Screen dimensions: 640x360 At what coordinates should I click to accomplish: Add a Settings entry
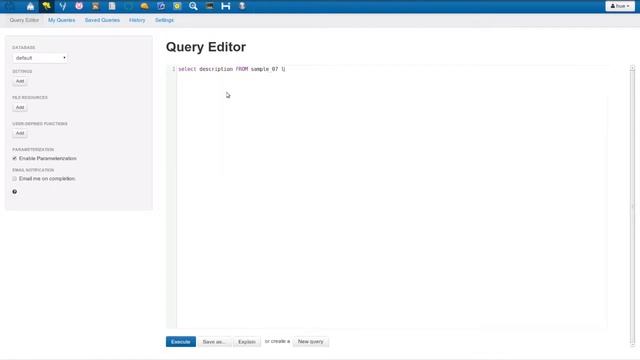[x=20, y=81]
